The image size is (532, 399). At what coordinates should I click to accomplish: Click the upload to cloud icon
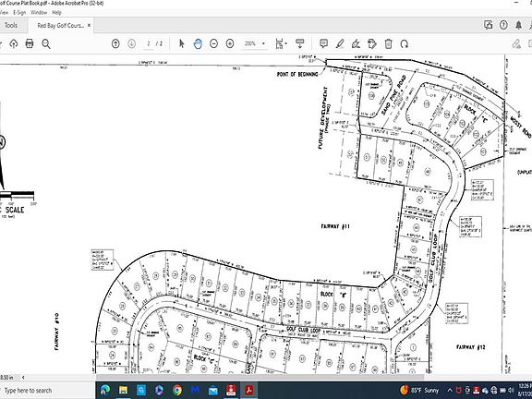(x=14, y=43)
